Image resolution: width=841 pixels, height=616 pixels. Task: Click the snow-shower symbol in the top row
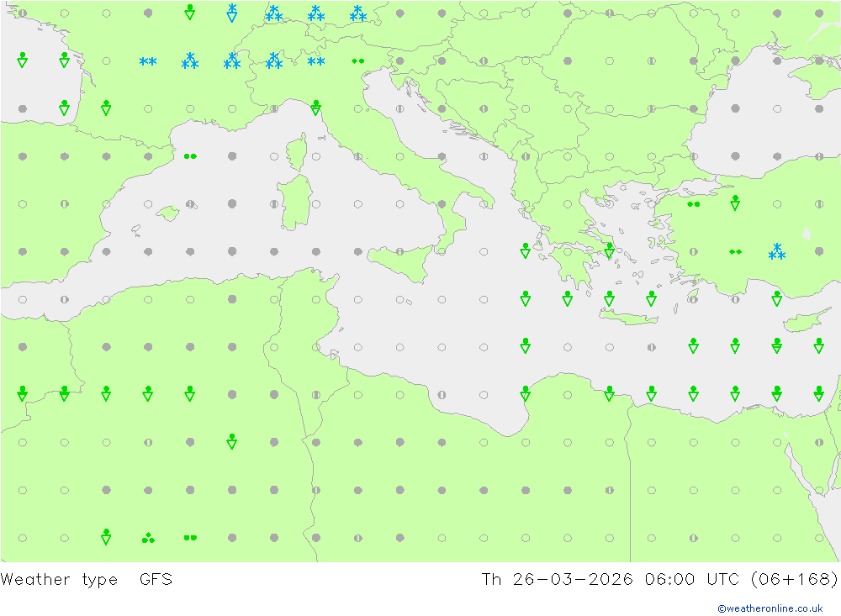(x=232, y=13)
